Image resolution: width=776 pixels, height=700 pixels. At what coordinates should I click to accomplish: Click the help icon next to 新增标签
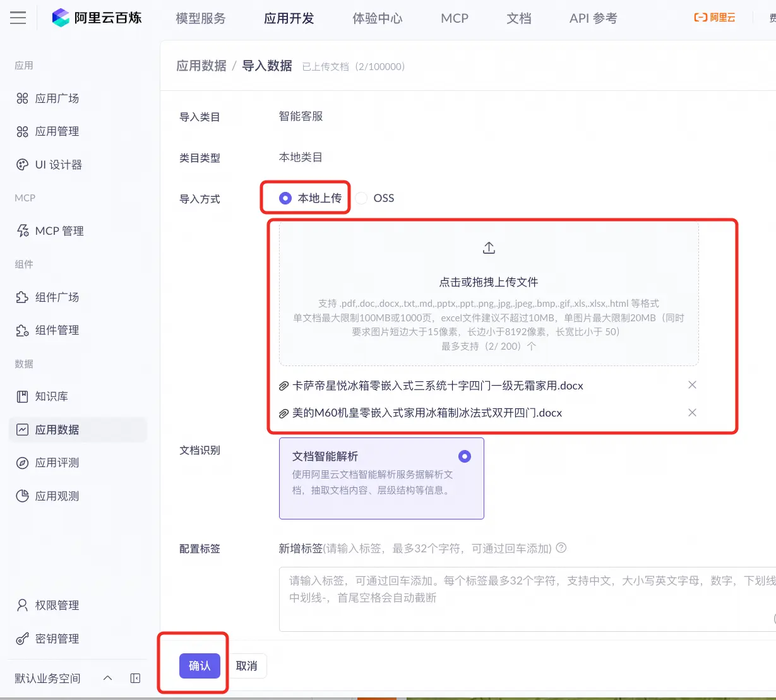(x=561, y=548)
